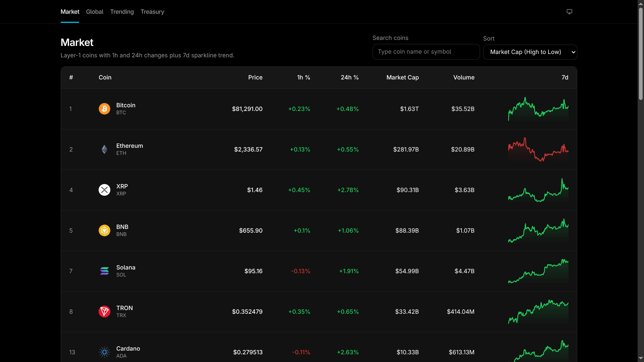Open Bitcoin 7d sparkline chart
The width and height of the screenshot is (644, 362).
(x=538, y=109)
